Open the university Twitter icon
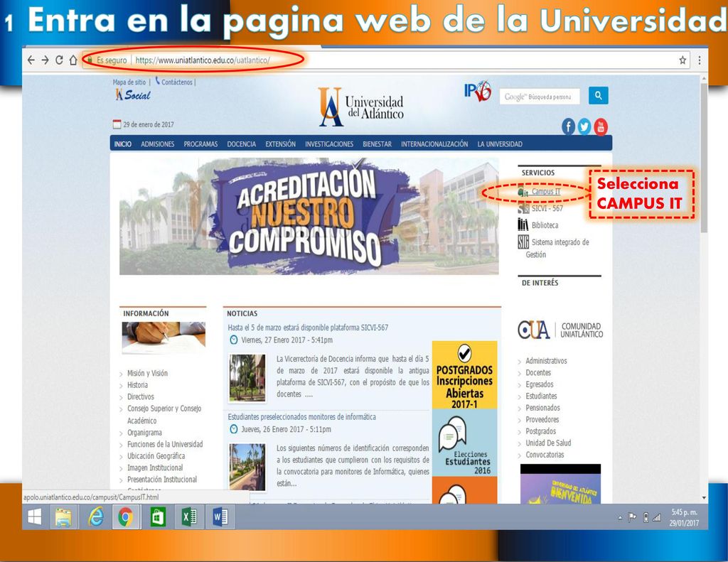The image size is (728, 562). click(x=584, y=126)
